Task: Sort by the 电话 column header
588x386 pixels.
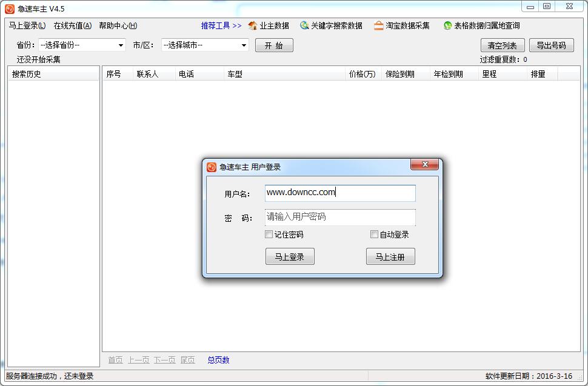Action: click(199, 74)
